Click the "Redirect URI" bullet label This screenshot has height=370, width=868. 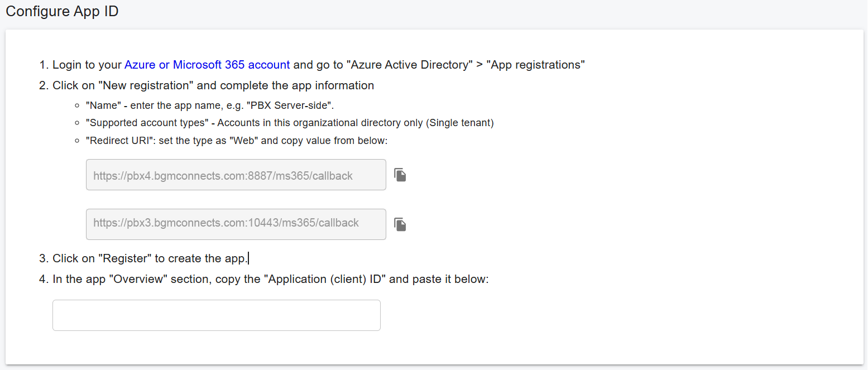pyautogui.click(x=120, y=141)
